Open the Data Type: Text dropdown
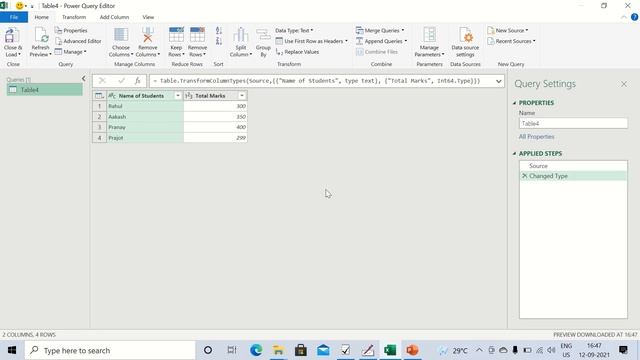Viewport: 640px width, 360px height. 294,31
